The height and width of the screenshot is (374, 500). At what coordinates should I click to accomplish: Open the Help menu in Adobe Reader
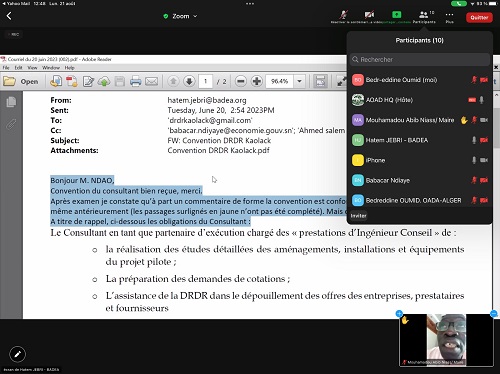click(69, 68)
